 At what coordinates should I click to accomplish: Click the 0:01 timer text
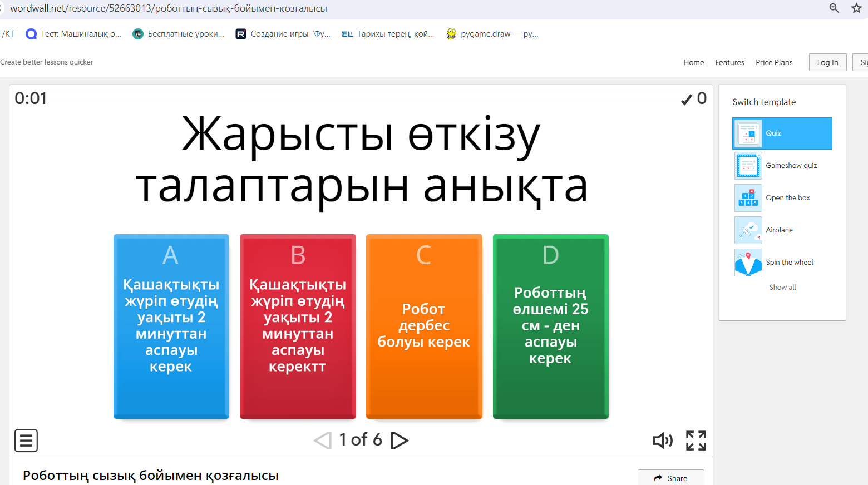31,98
